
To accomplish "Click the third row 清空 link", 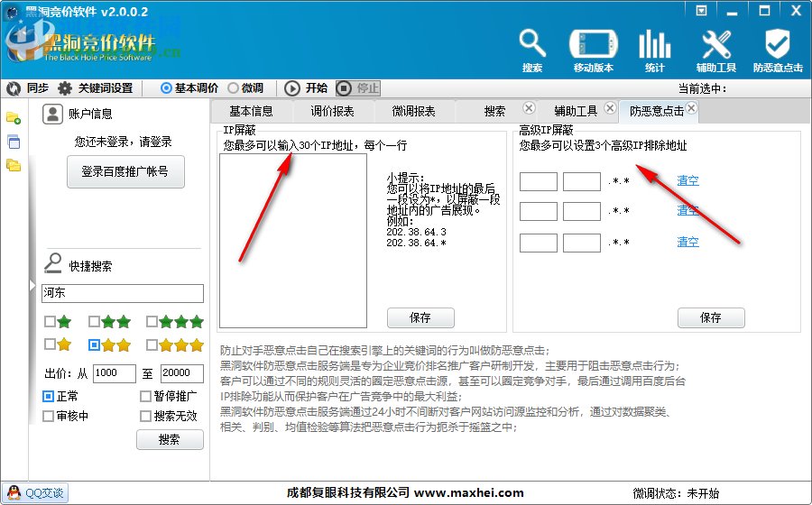I will (x=688, y=242).
